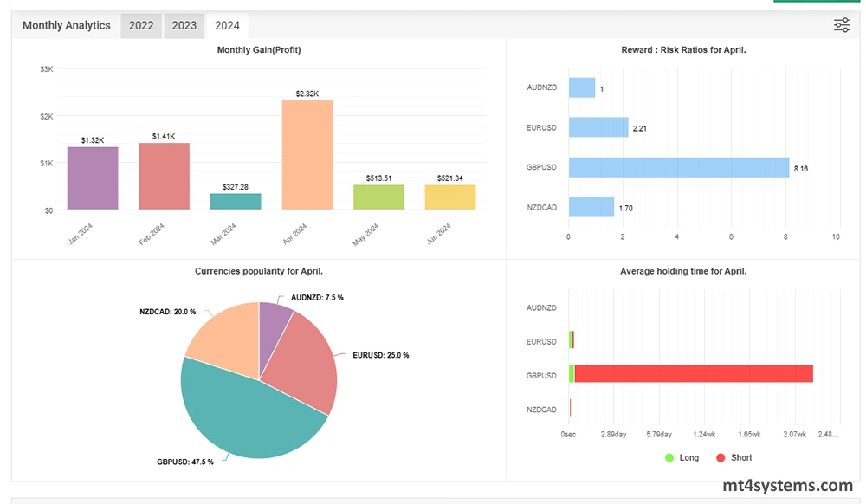866x504 pixels.
Task: Click the NZDCAD pie slice
Action: [x=221, y=338]
